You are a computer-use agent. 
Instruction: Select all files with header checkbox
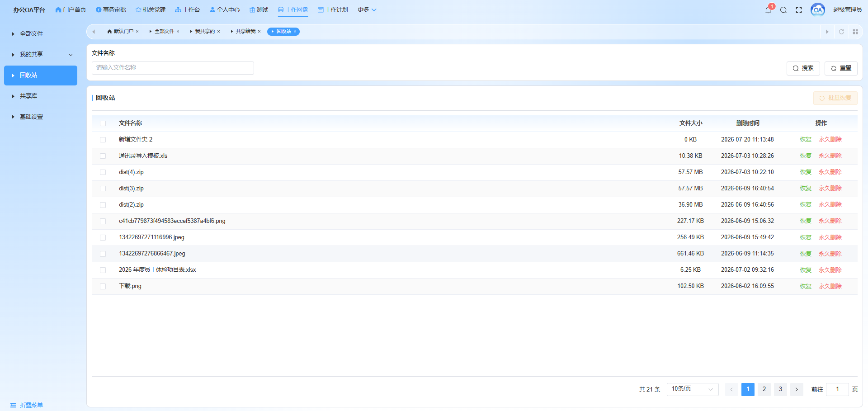pos(103,123)
